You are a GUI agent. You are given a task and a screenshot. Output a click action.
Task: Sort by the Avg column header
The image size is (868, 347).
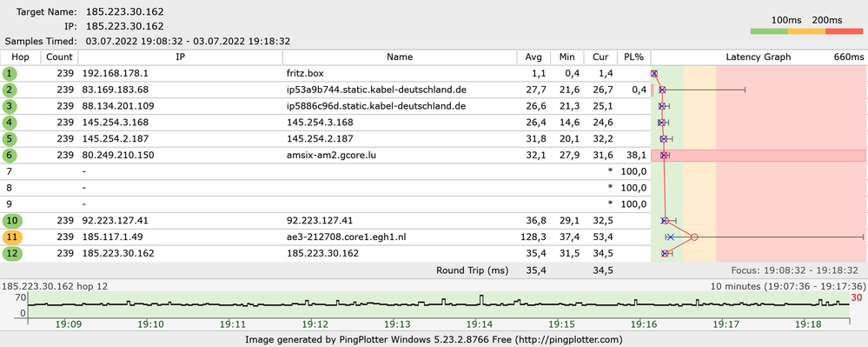[533, 57]
